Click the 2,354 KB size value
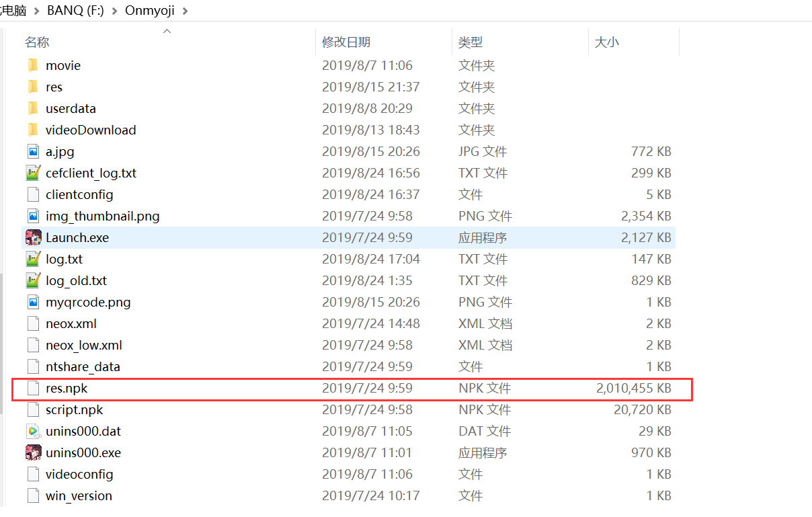Image resolution: width=812 pixels, height=517 pixels. tap(646, 216)
